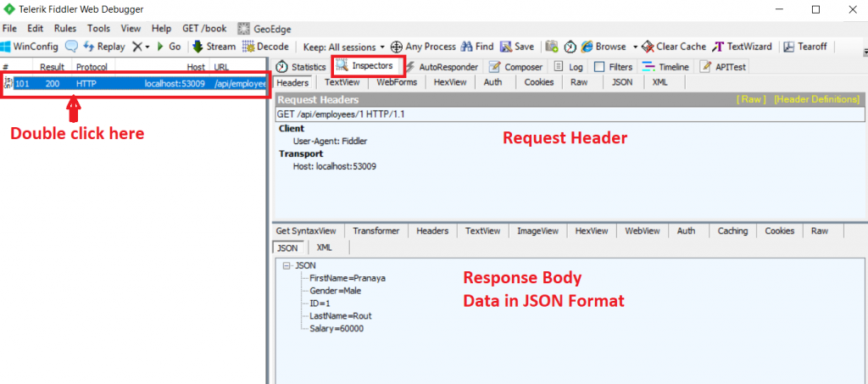The height and width of the screenshot is (384, 868).
Task: Select Salary=60000 tree node
Action: tap(337, 329)
